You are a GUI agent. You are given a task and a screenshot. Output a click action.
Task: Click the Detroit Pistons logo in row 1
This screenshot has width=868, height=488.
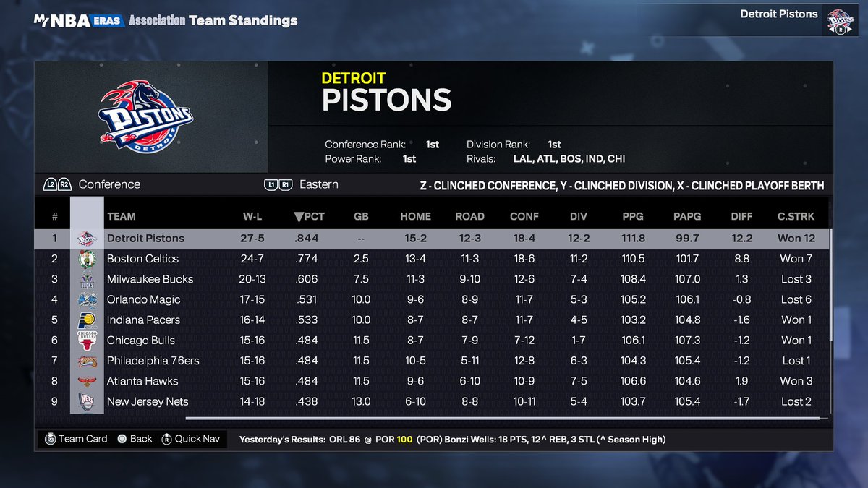tap(86, 239)
